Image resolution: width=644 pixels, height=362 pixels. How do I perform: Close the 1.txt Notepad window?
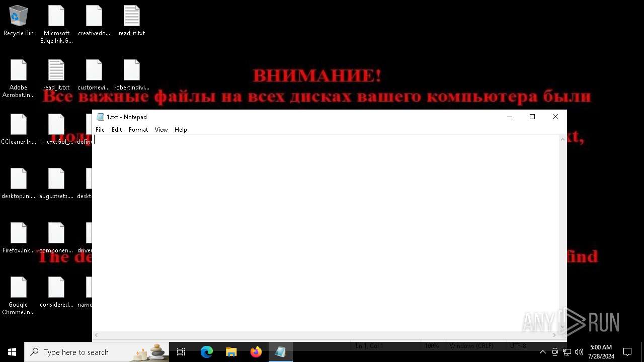point(555,117)
